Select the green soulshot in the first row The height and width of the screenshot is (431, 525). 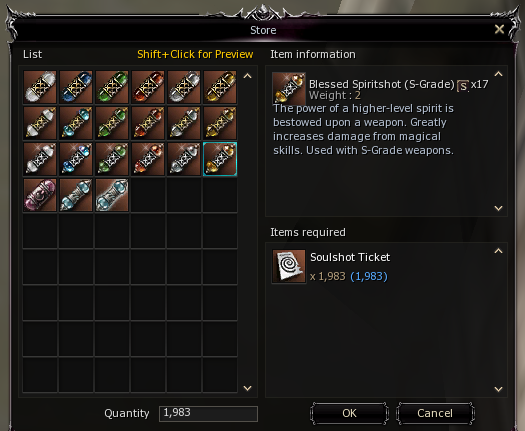(112, 87)
